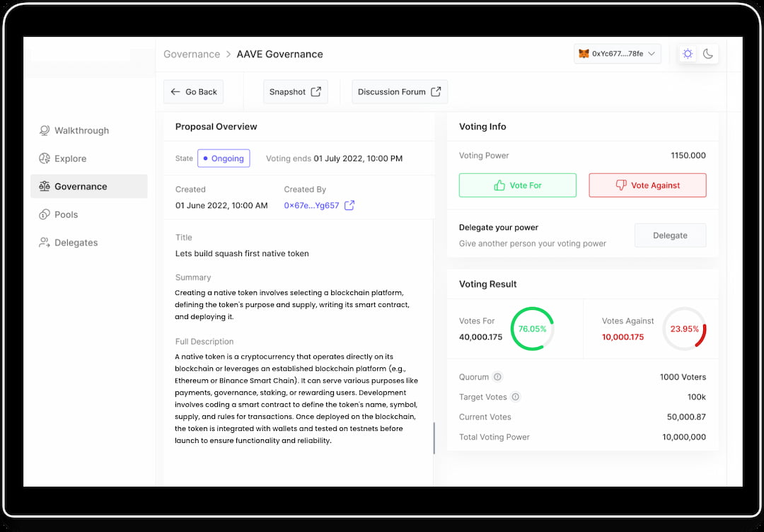
Task: Open Walkthrough in the sidebar
Action: point(88,131)
